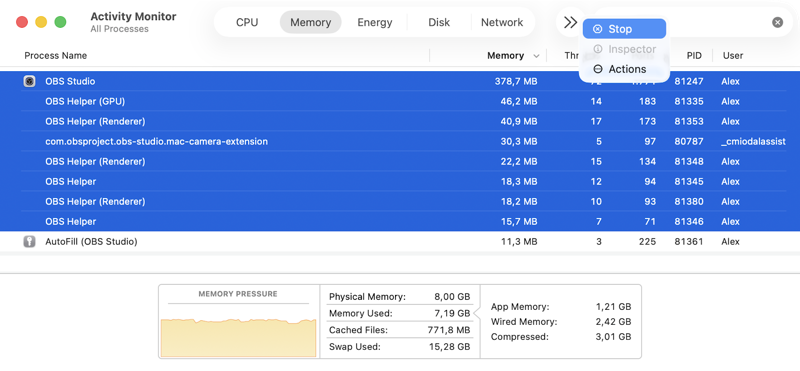800x371 pixels.
Task: Click PID 81348
Action: click(689, 161)
